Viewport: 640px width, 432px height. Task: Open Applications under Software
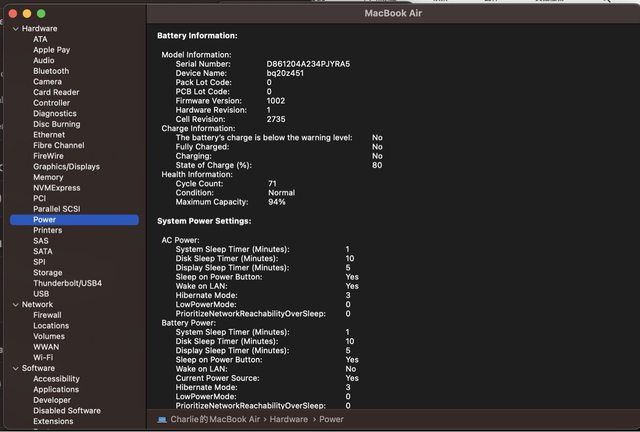click(56, 389)
